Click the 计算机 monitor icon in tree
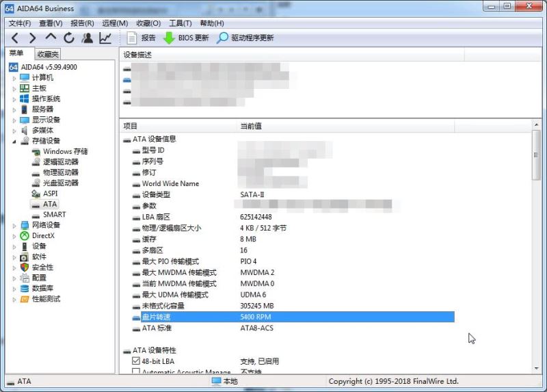Screen dimensions: 547x392 (x=25, y=77)
